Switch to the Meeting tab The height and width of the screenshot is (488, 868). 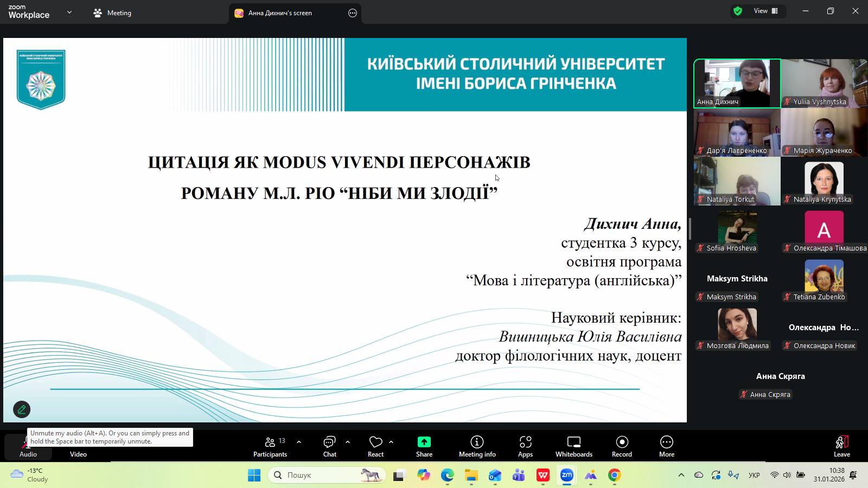coord(112,13)
